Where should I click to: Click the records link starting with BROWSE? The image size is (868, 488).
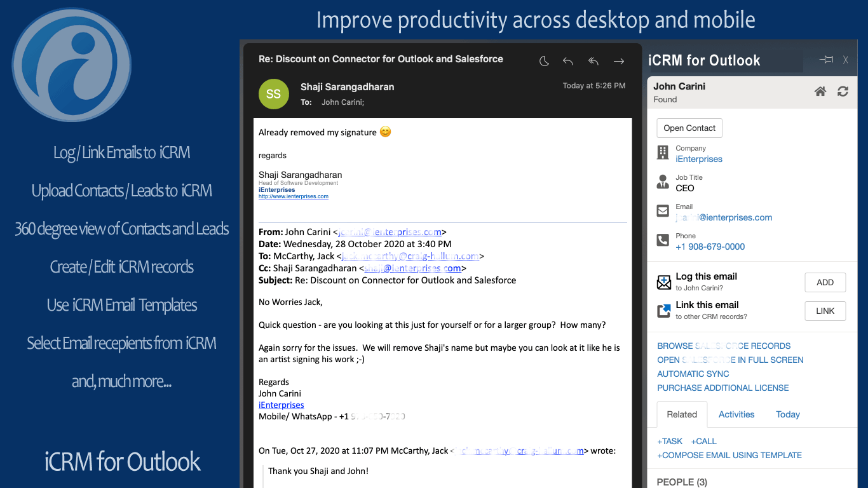(724, 346)
